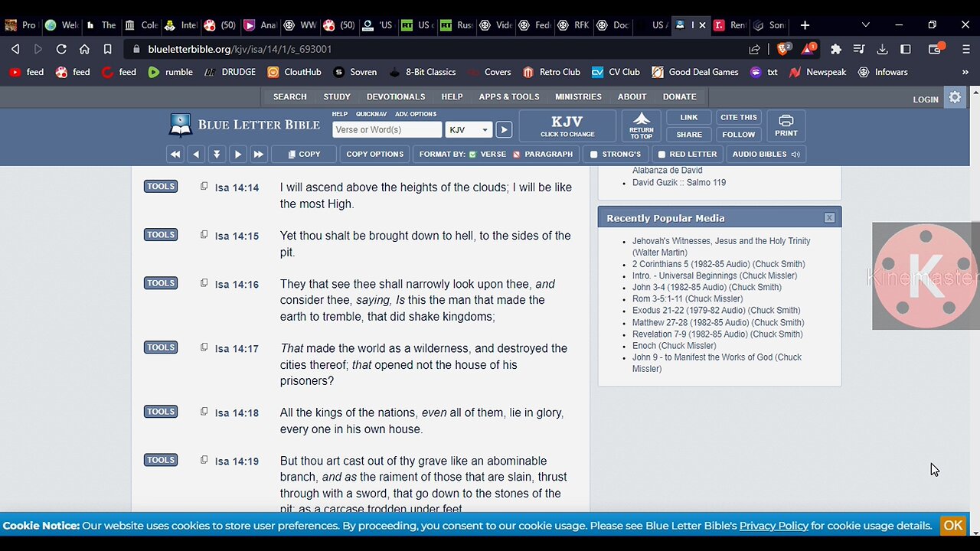Open Tools for Isa 14:17
980x551 pixels.
(161, 347)
